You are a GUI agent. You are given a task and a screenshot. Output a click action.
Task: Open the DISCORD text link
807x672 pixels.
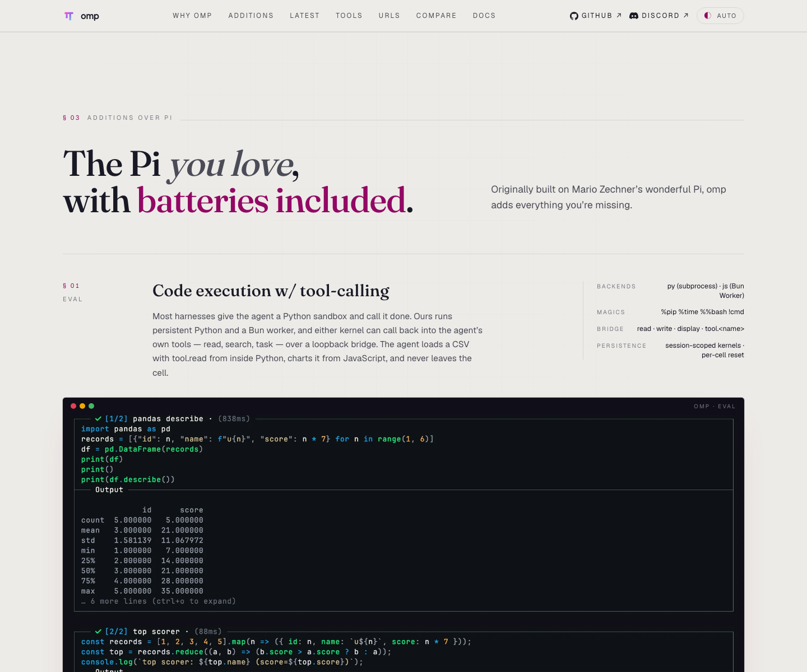pyautogui.click(x=660, y=16)
